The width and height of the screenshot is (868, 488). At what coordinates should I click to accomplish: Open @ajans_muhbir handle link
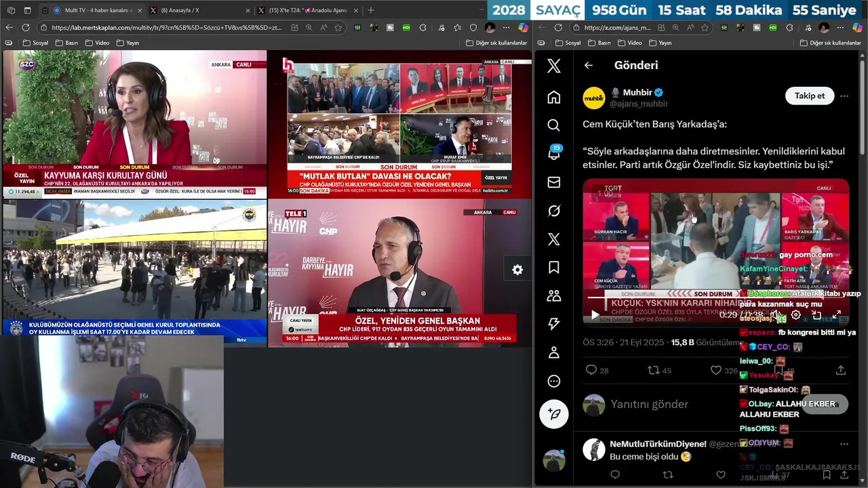[639, 104]
